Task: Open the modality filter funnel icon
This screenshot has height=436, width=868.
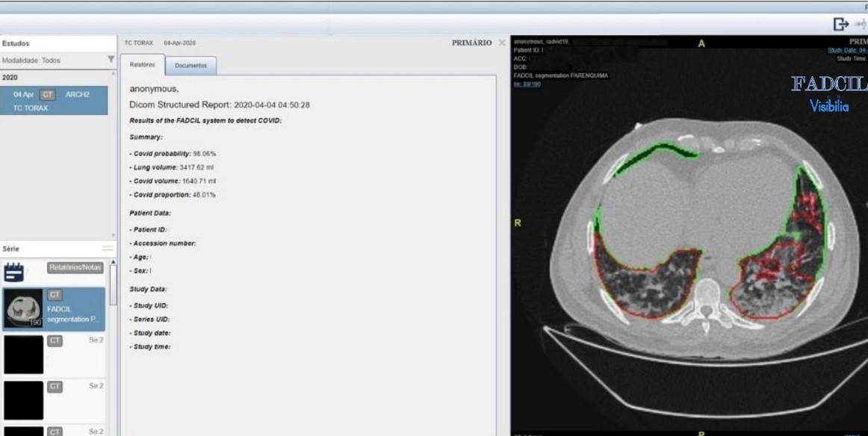Action: click(x=111, y=59)
